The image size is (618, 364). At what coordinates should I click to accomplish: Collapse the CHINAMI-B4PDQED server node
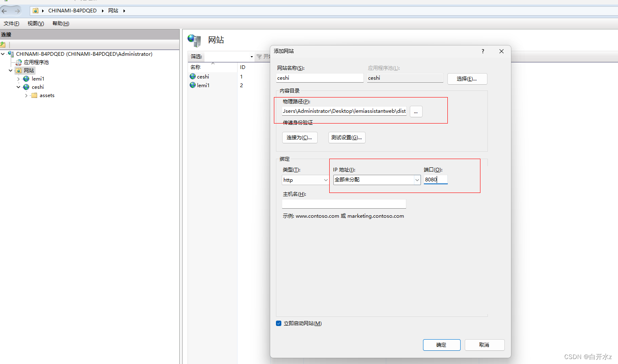[x=3, y=54]
